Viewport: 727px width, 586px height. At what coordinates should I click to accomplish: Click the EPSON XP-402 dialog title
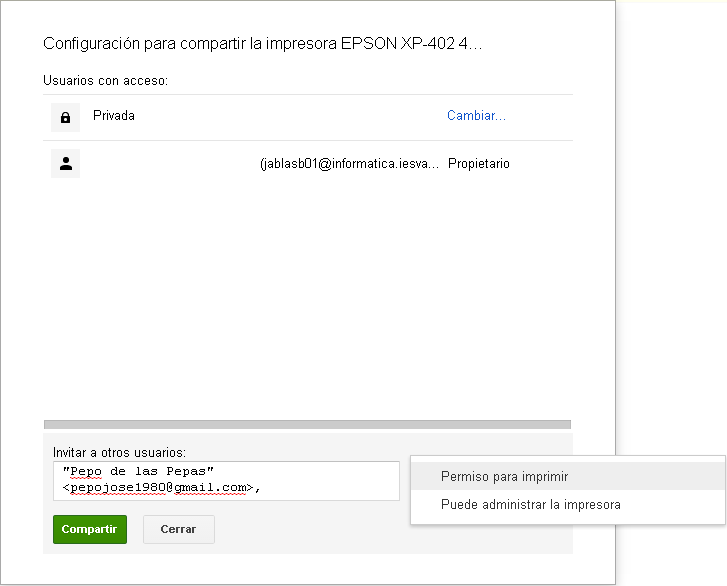click(263, 45)
